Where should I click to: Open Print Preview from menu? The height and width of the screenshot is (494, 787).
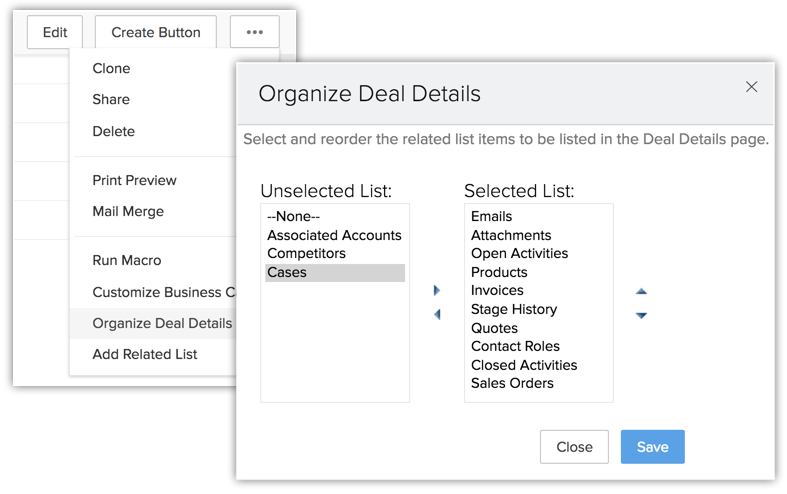[x=134, y=180]
